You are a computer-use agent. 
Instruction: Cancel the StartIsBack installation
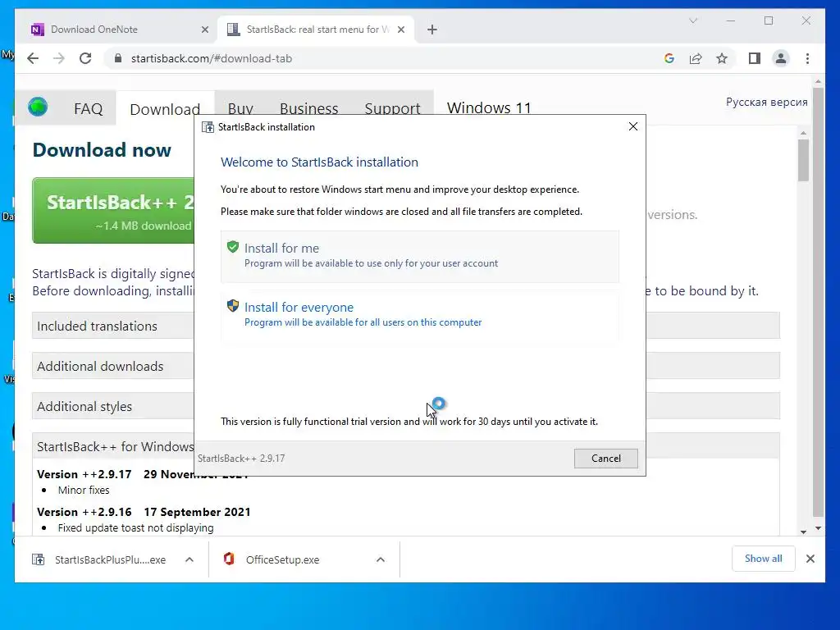[606, 458]
